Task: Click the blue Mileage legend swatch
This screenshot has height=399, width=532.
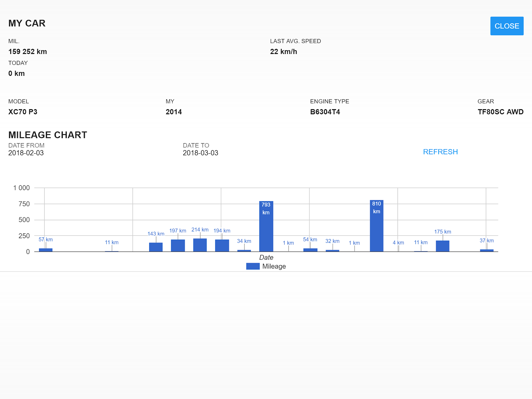Action: click(253, 266)
